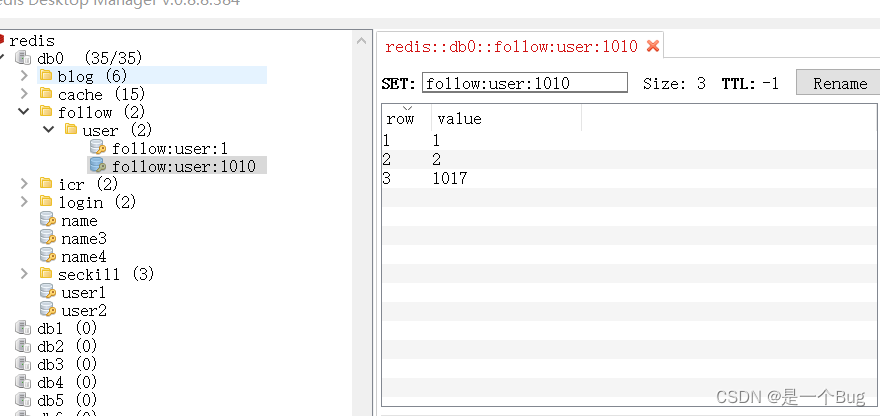Select the follow (2) label
880x416 pixels.
click(102, 112)
